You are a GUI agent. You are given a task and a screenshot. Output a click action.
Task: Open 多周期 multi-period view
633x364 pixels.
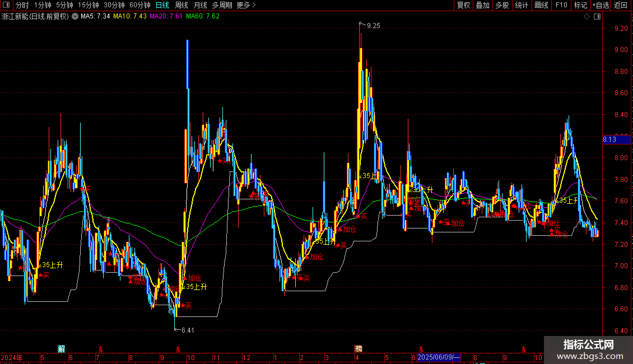pyautogui.click(x=222, y=5)
